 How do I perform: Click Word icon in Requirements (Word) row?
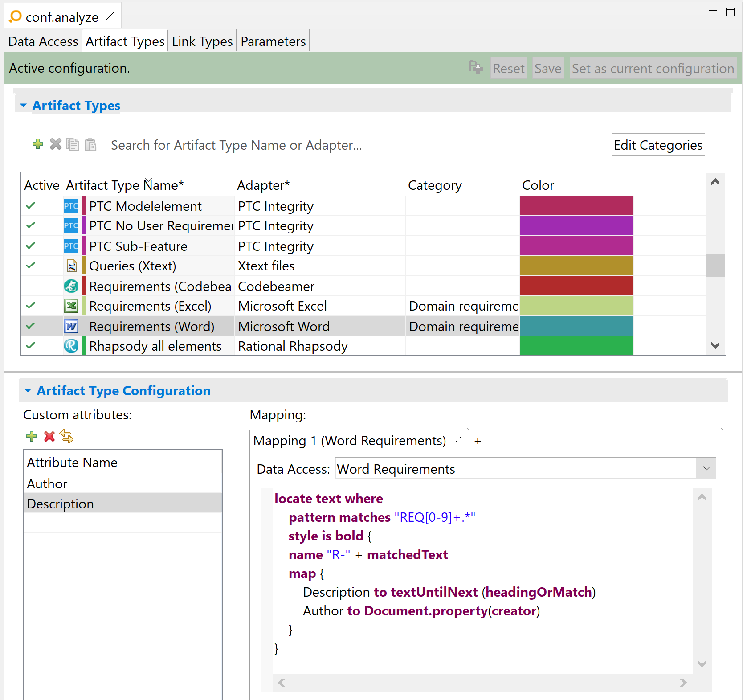71,326
